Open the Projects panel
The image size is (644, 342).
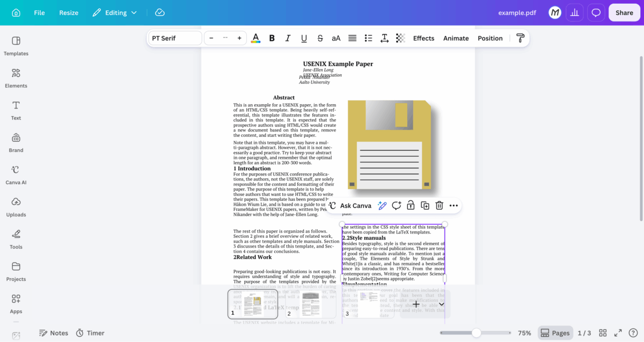pos(16,271)
